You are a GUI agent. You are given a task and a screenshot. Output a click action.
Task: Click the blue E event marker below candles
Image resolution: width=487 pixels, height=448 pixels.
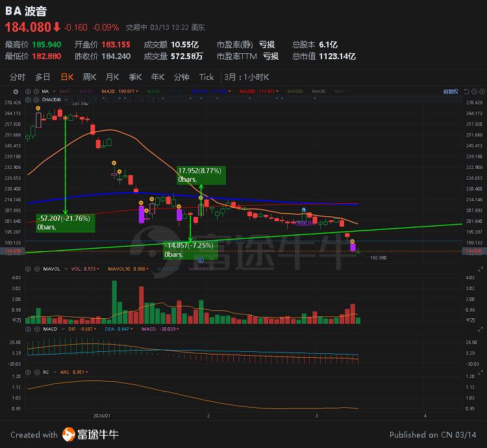201,260
